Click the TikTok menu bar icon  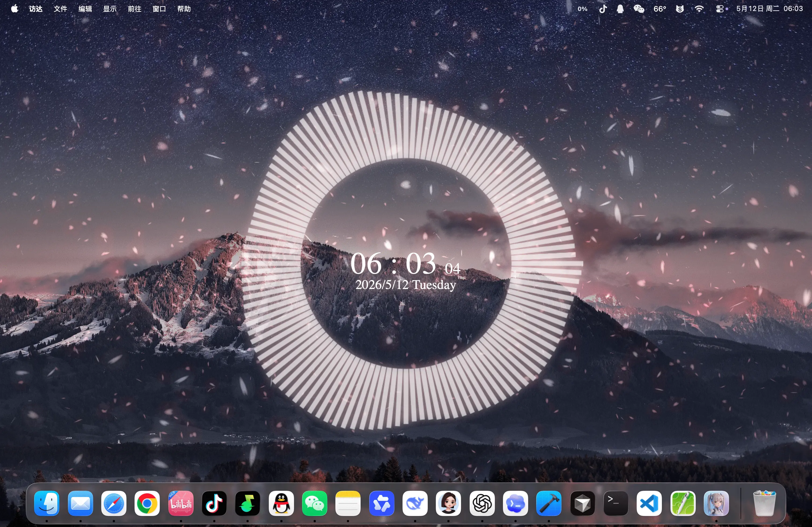click(603, 9)
